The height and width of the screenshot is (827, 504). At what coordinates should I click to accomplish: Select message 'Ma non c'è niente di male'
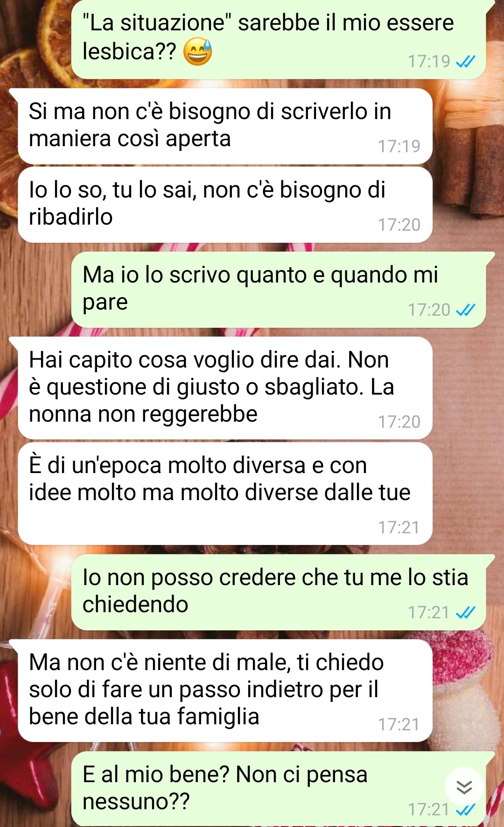coord(225,691)
